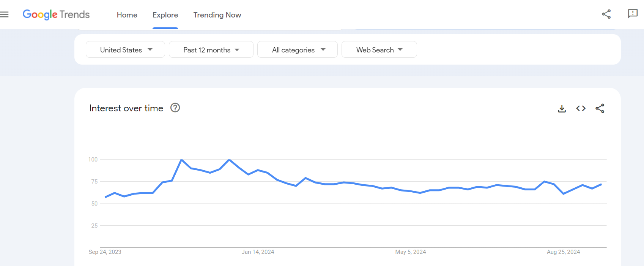The image size is (644, 266).
Task: Click the Aug 25, 2024 axis label
Action: [x=563, y=252]
